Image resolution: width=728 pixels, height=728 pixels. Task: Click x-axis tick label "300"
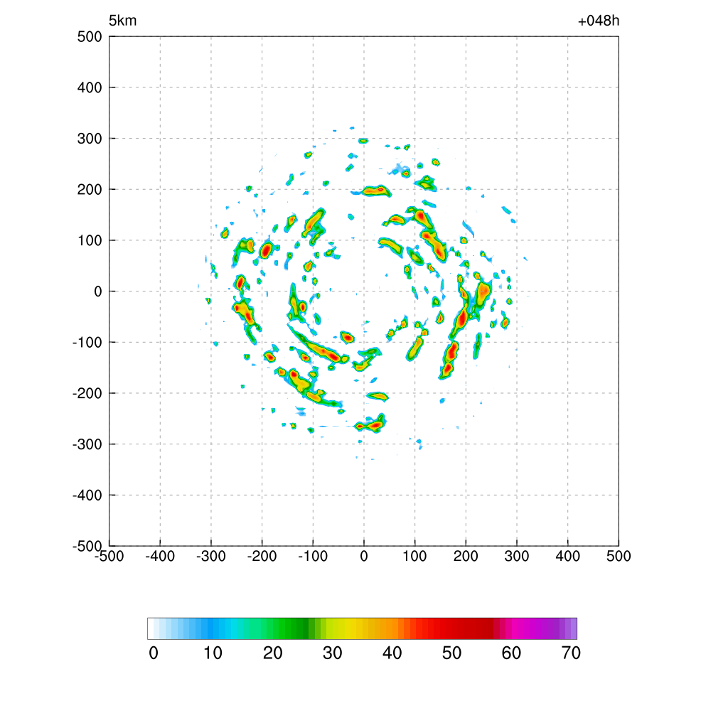point(517,556)
